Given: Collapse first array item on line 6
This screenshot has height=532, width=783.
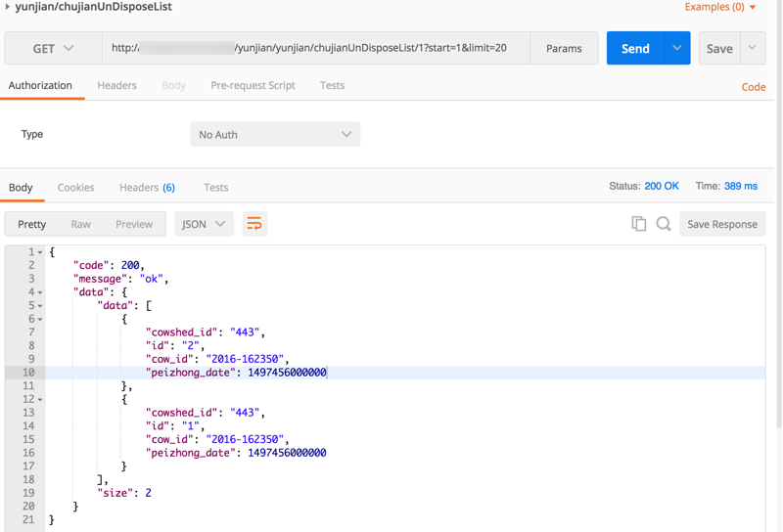Looking at the screenshot, I should [x=40, y=320].
